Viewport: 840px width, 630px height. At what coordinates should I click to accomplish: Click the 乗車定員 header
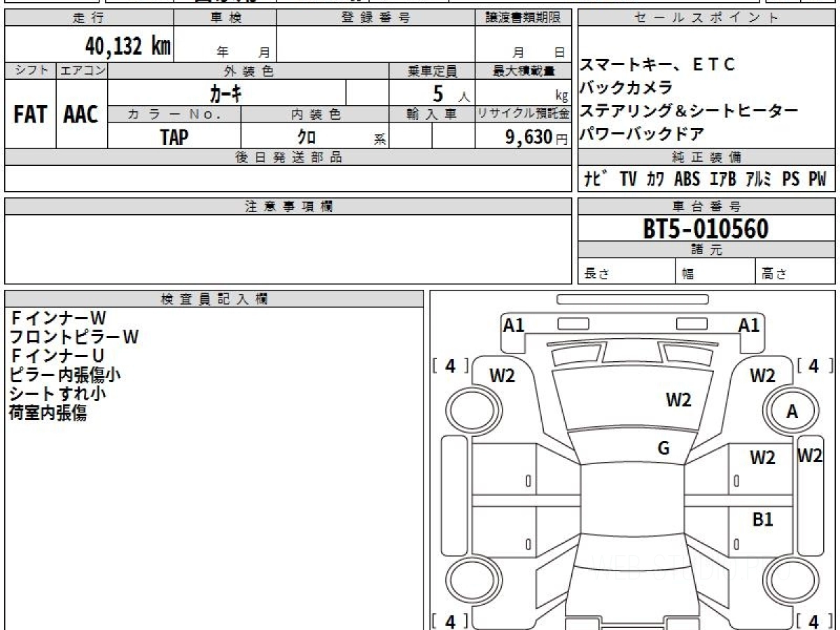(432, 71)
